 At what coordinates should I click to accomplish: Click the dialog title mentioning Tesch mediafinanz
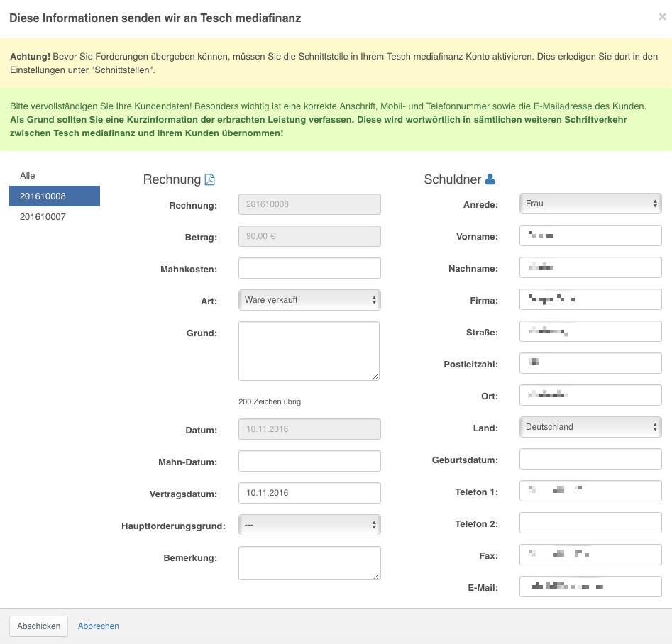(155, 18)
